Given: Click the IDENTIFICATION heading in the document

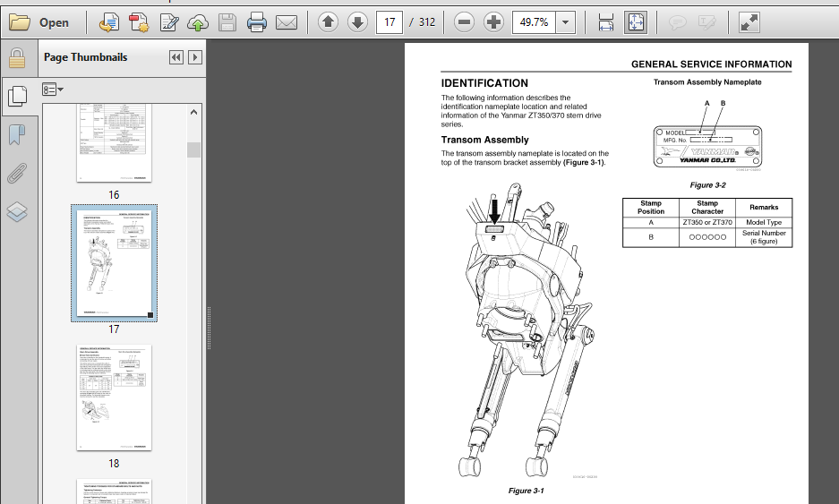Looking at the screenshot, I should [x=484, y=83].
